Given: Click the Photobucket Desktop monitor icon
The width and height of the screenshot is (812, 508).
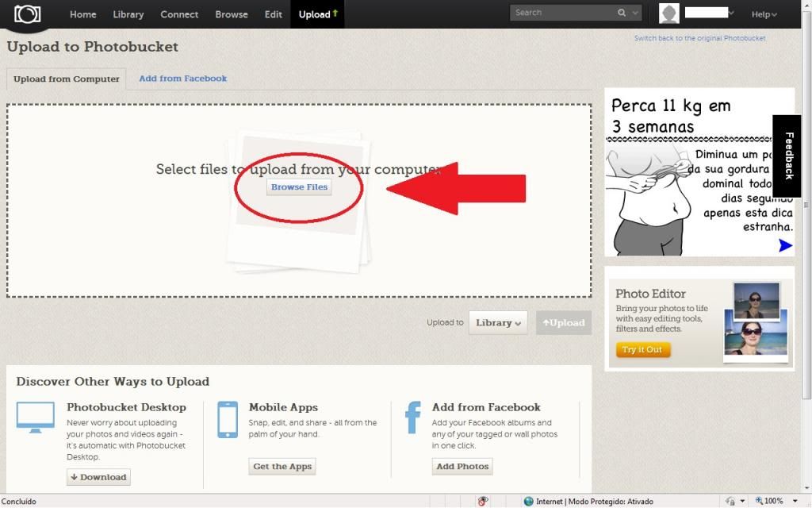Looking at the screenshot, I should pyautogui.click(x=35, y=417).
